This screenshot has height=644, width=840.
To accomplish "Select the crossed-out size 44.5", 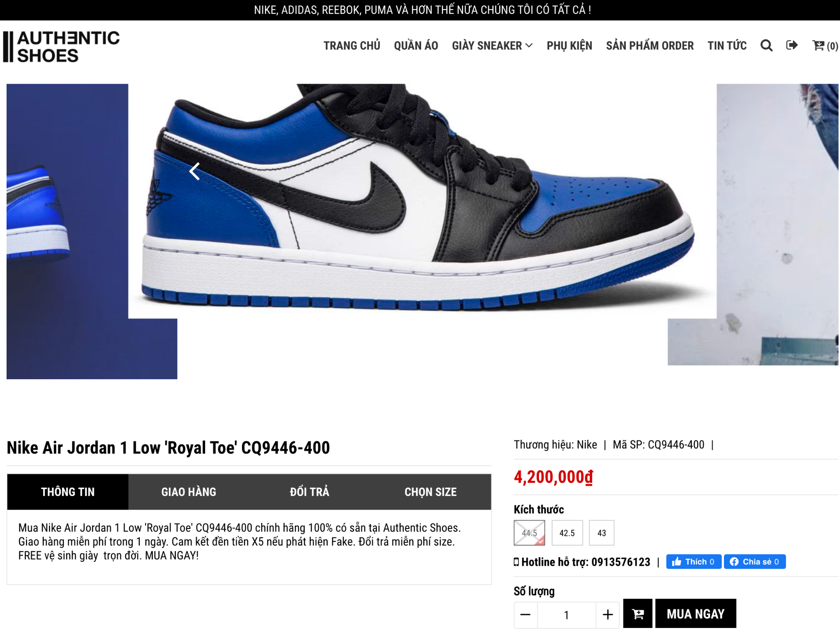I will pyautogui.click(x=529, y=533).
